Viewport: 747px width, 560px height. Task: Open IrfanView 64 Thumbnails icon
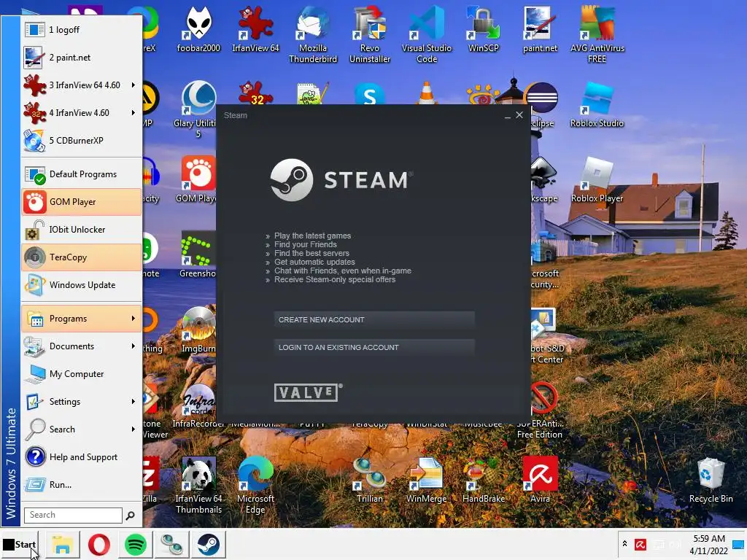198,486
